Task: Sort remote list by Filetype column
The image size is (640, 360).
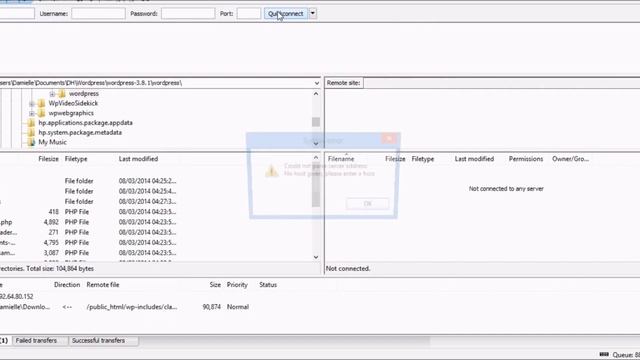Action: (x=422, y=159)
